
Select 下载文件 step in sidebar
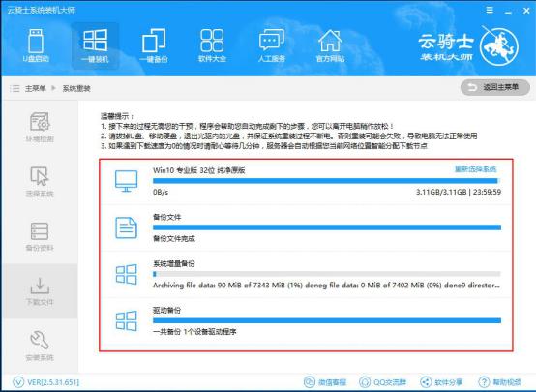pyautogui.click(x=40, y=291)
